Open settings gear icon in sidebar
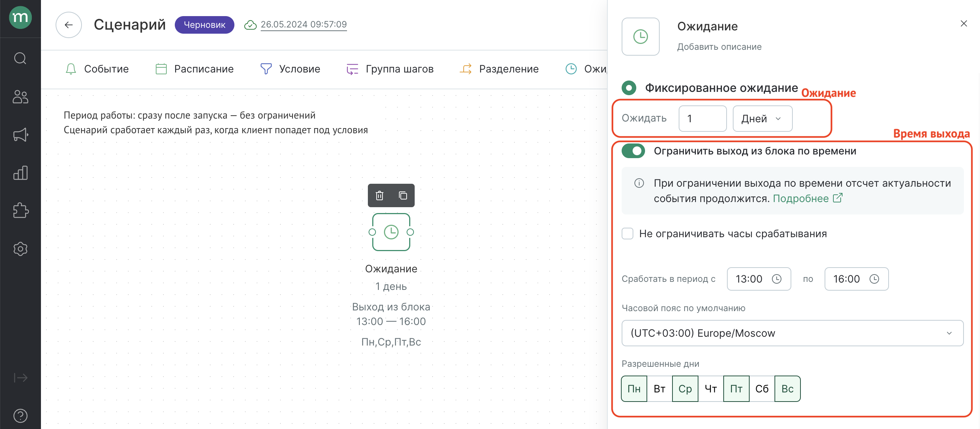 point(20,249)
